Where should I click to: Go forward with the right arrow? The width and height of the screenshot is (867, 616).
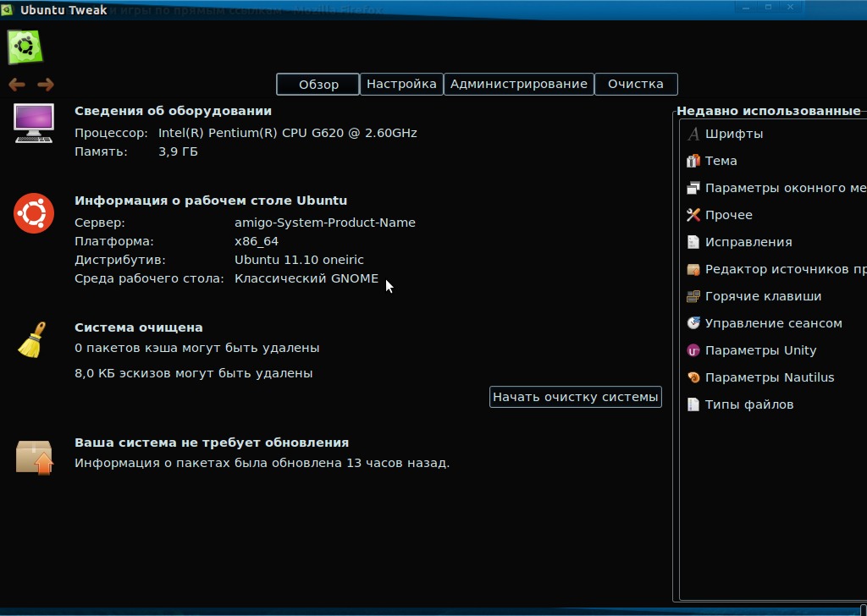pos(46,85)
